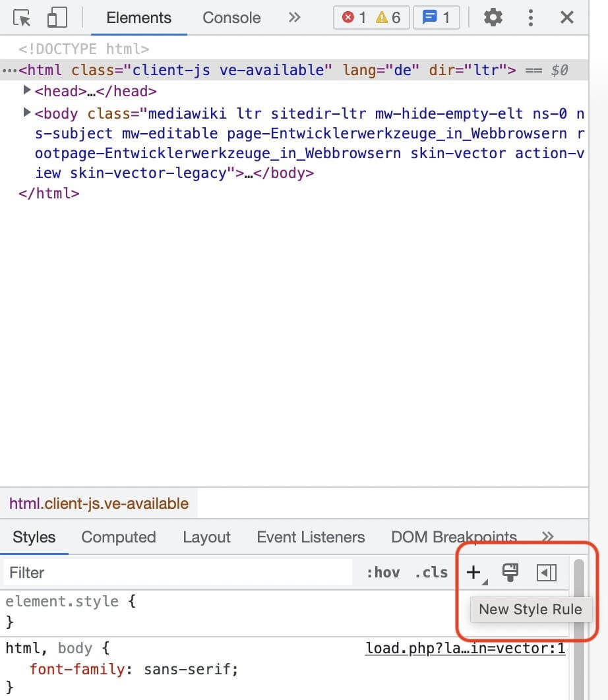Open the red error counter badge
The height and width of the screenshot is (700, 608).
coord(354,18)
